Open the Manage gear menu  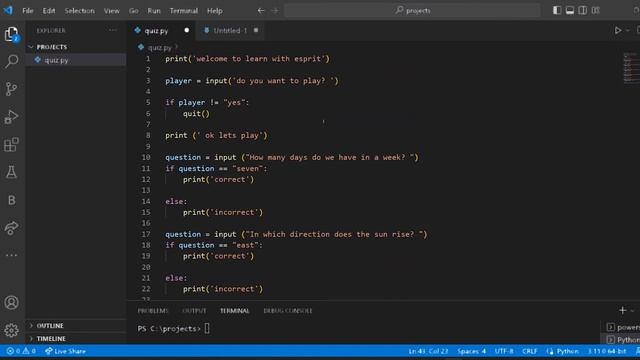point(11,330)
